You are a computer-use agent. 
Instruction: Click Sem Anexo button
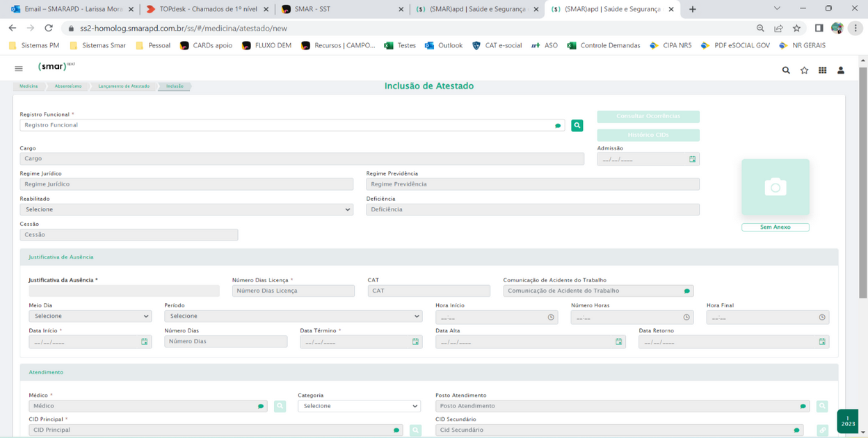(775, 227)
